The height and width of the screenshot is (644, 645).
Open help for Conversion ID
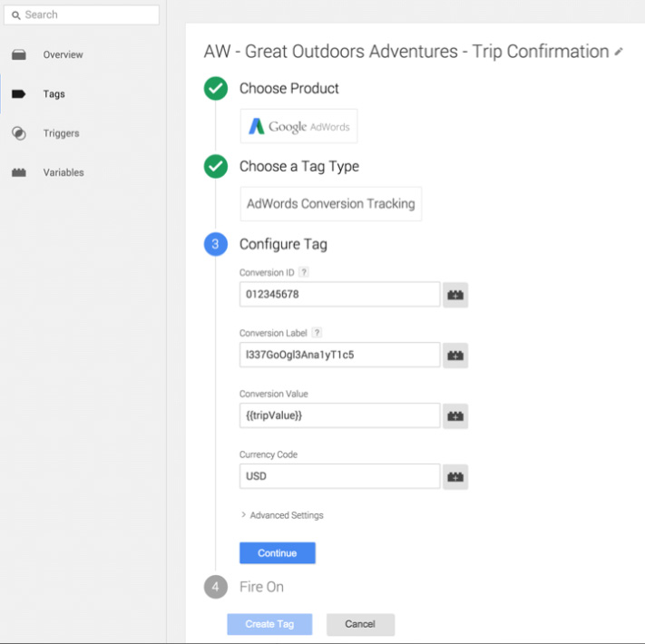304,272
